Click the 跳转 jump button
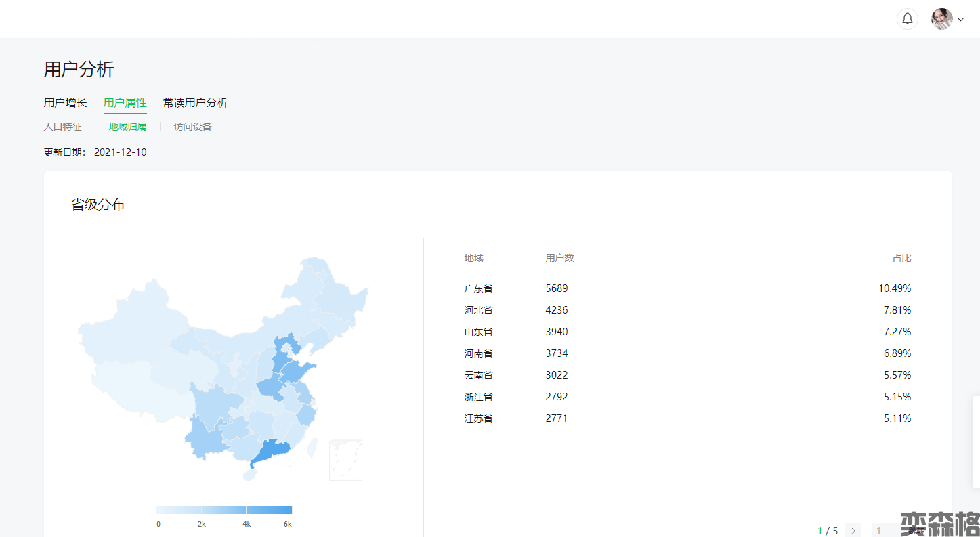This screenshot has width=980, height=537. [917, 531]
